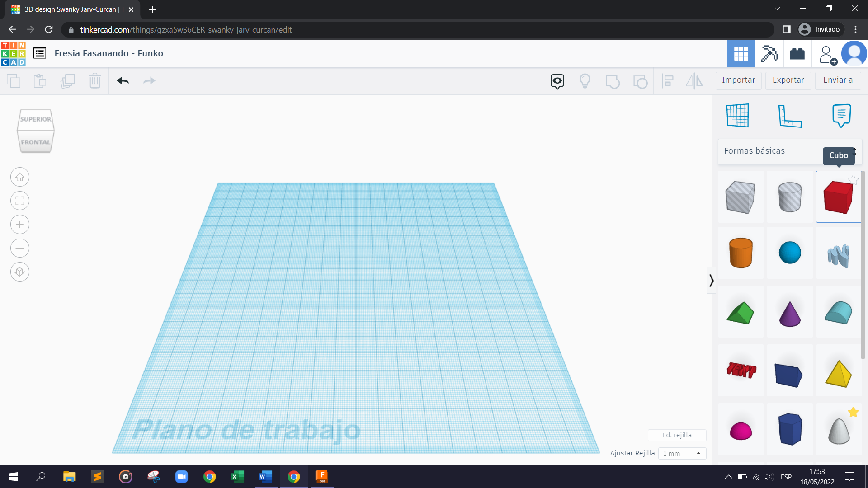The height and width of the screenshot is (488, 868).
Task: Open the notes tool icon
Action: pyautogui.click(x=841, y=116)
